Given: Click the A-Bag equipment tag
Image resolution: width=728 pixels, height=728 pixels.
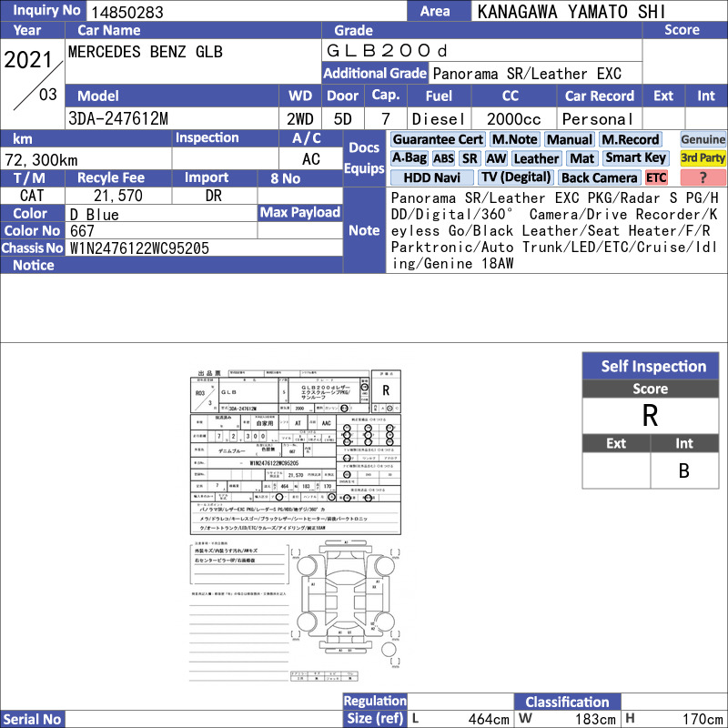Looking at the screenshot, I should click(x=409, y=158).
